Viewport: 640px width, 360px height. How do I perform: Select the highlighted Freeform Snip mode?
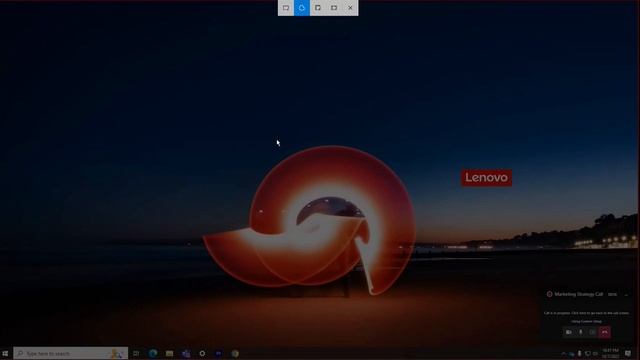[x=302, y=8]
